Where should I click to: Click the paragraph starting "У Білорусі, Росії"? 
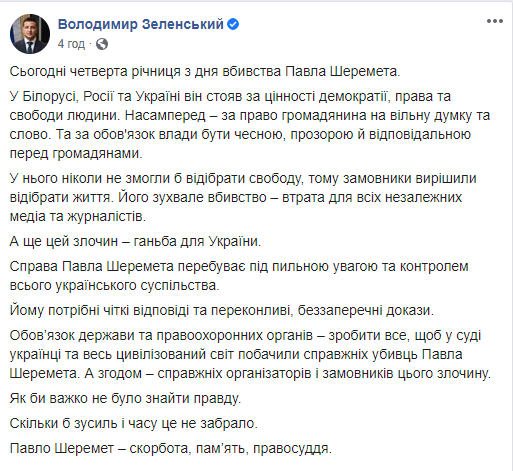point(250,125)
